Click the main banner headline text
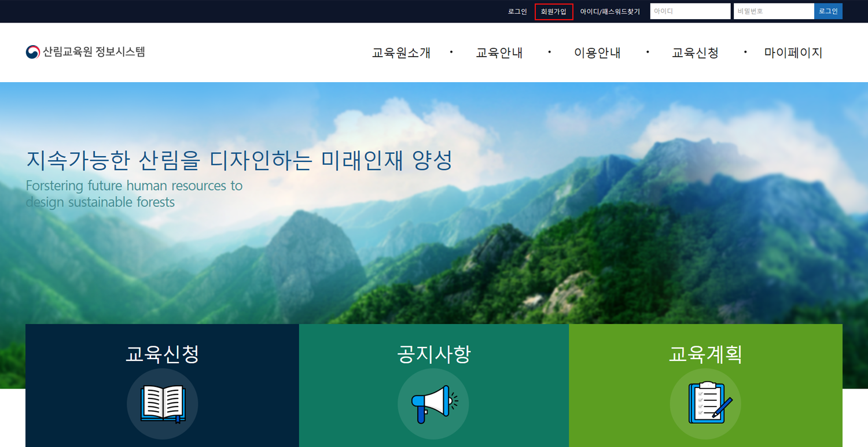 (x=239, y=160)
